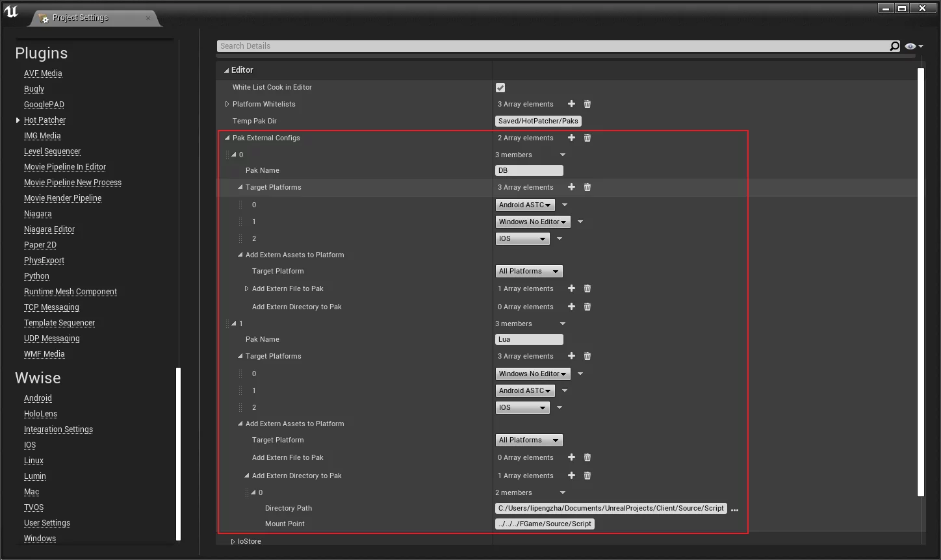Click the Mount Point text field
This screenshot has width=941, height=560.
pyautogui.click(x=545, y=524)
